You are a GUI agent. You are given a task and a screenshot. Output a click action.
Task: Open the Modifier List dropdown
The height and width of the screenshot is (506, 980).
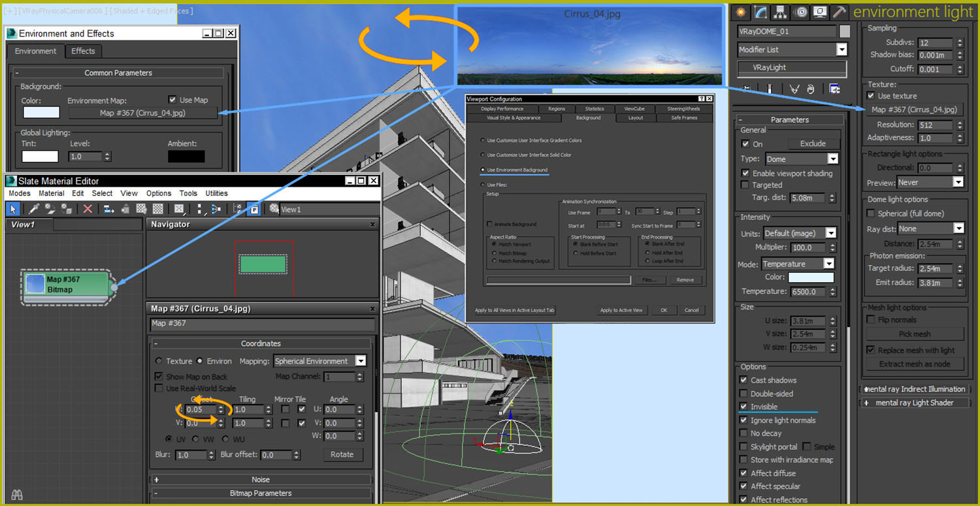pyautogui.click(x=841, y=50)
